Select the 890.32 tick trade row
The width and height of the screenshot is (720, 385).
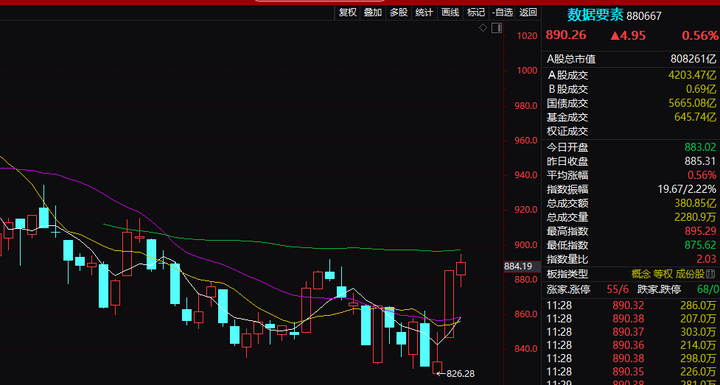click(x=631, y=306)
